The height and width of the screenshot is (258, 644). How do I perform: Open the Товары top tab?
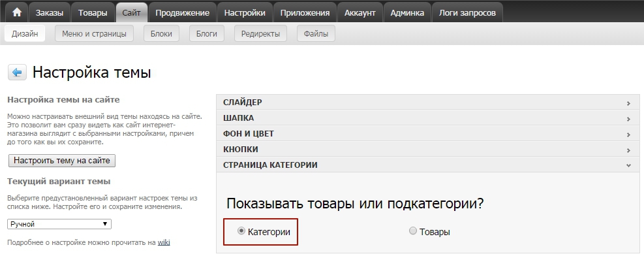pos(93,12)
